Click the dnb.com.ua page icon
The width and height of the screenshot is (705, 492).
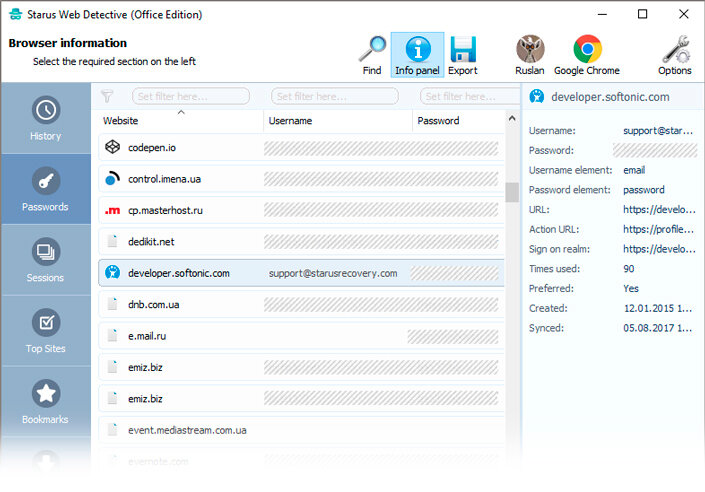pyautogui.click(x=112, y=304)
